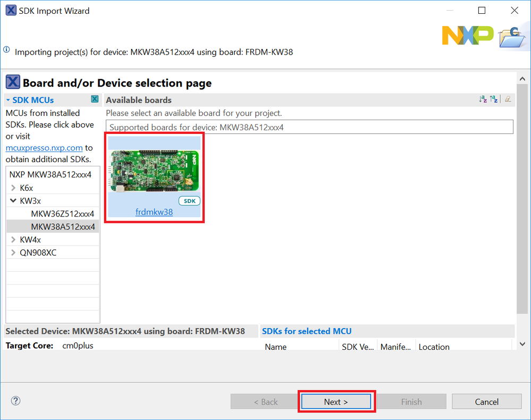
Task: Click the help question mark icon
Action: (x=15, y=401)
